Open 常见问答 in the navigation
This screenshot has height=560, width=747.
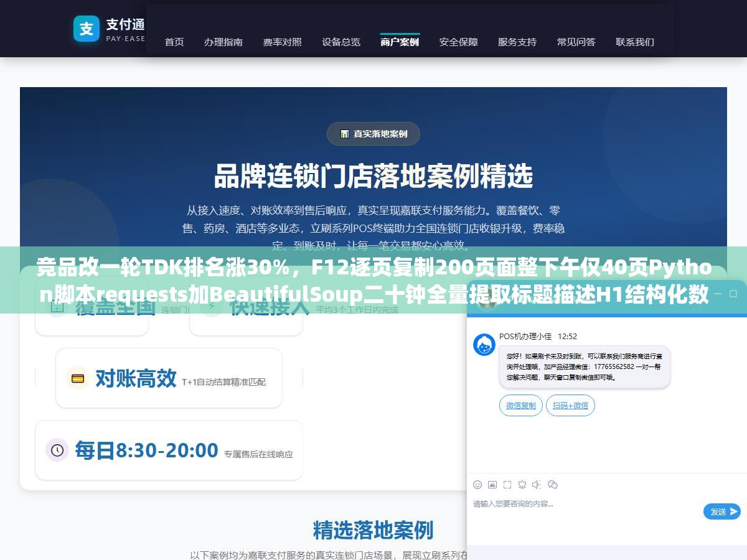576,42
